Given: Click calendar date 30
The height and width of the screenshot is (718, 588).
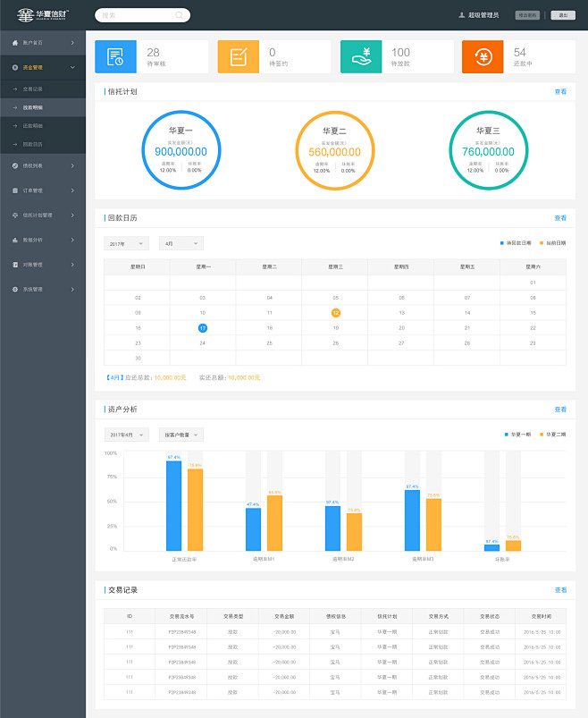Looking at the screenshot, I should pos(138,358).
